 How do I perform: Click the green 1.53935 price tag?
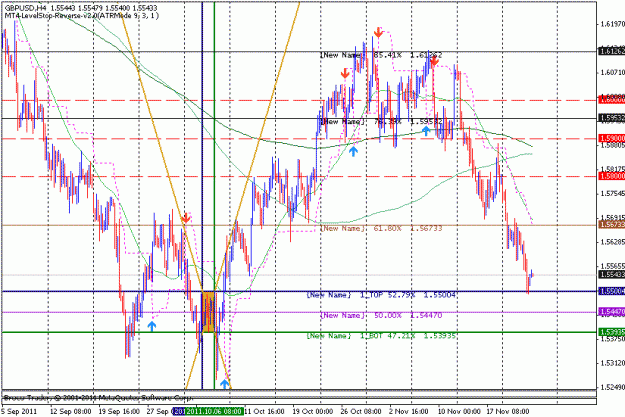tap(612, 332)
